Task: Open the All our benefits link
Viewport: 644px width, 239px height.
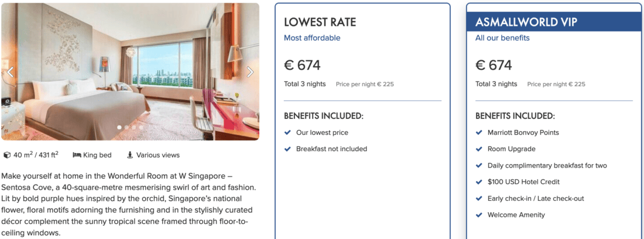Action: tap(502, 38)
